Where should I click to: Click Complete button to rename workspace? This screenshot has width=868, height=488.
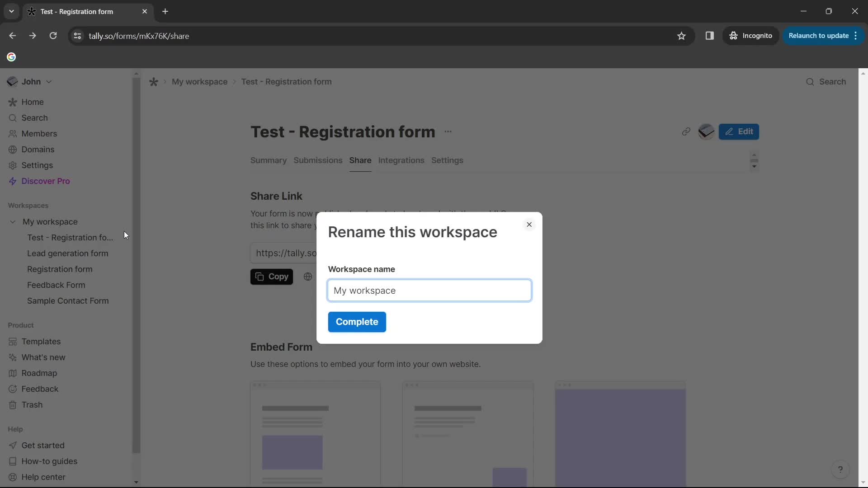coord(358,322)
